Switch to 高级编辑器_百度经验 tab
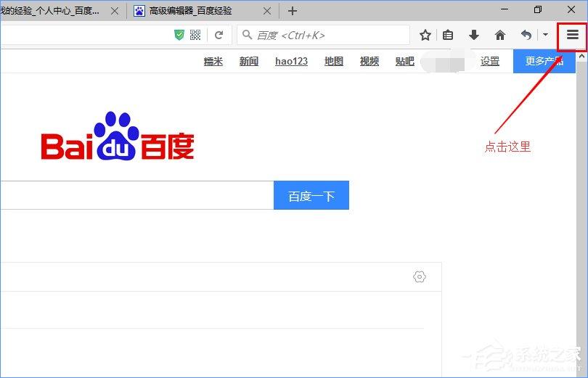 pyautogui.click(x=203, y=11)
